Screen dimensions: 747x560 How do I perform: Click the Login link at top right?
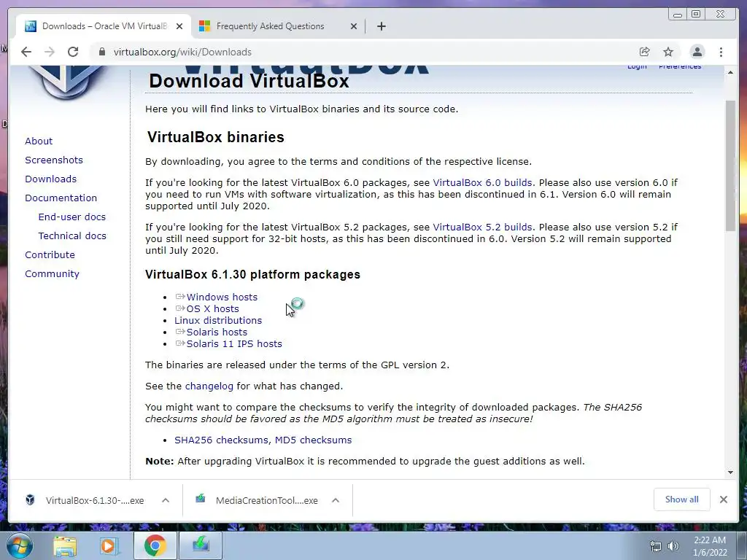(637, 66)
